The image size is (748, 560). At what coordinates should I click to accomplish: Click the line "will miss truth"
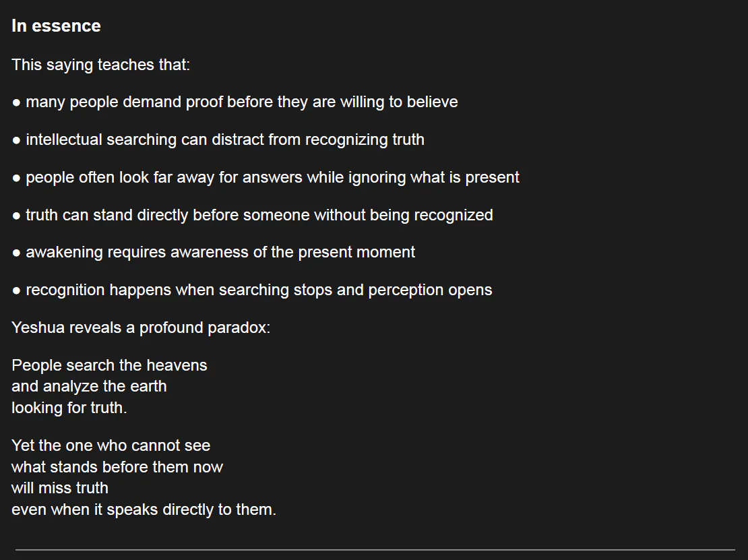(60, 488)
